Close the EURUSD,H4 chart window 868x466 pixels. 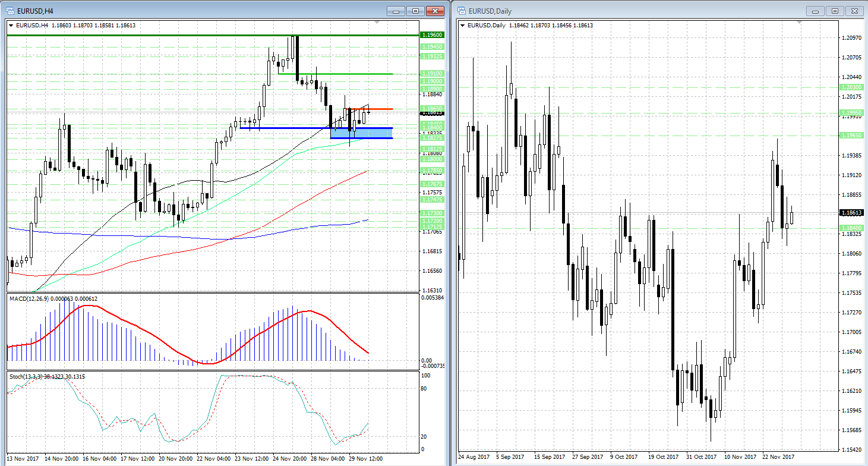coord(436,11)
